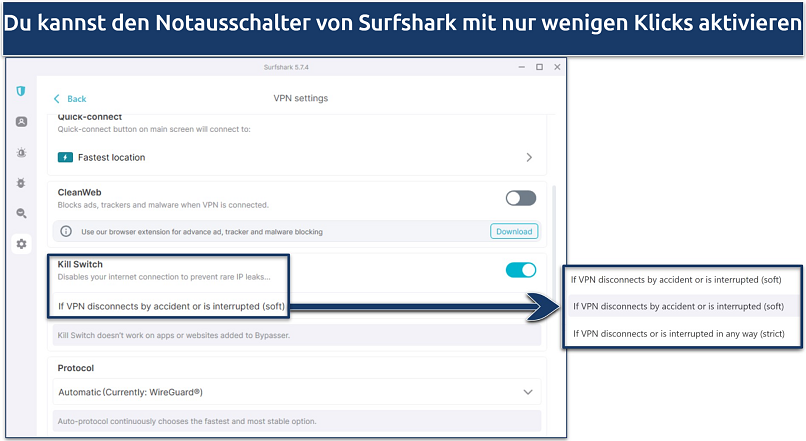
Task: Go Back from VPN settings
Action: pos(70,99)
